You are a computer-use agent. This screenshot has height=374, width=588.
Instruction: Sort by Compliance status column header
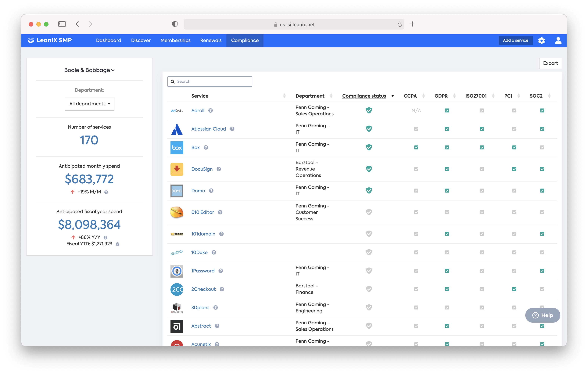(x=364, y=96)
